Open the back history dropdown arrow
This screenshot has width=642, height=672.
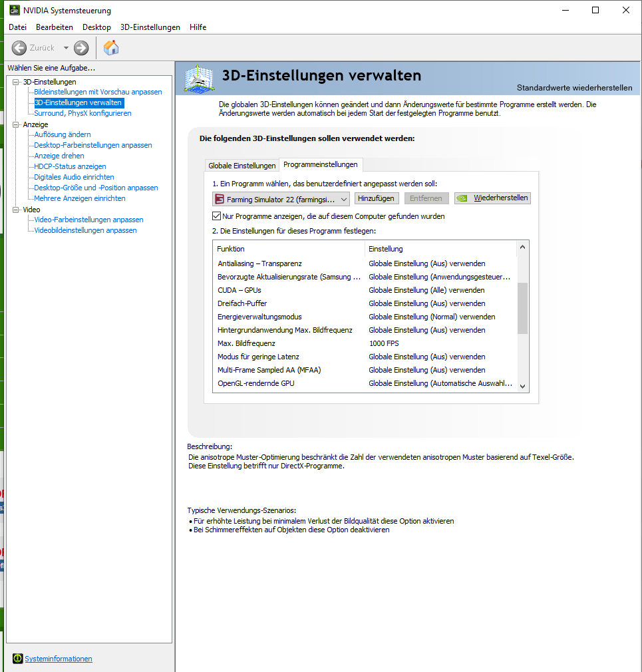66,48
